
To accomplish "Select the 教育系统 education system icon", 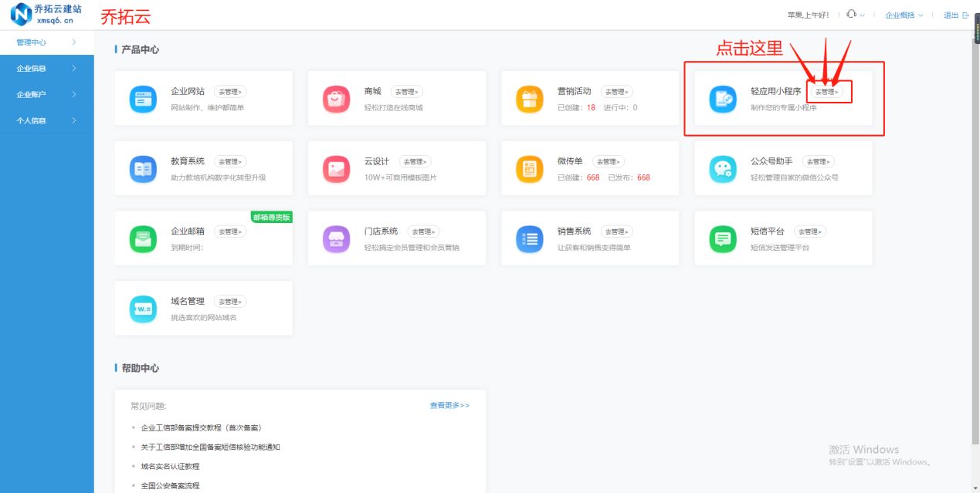I will tap(142, 168).
